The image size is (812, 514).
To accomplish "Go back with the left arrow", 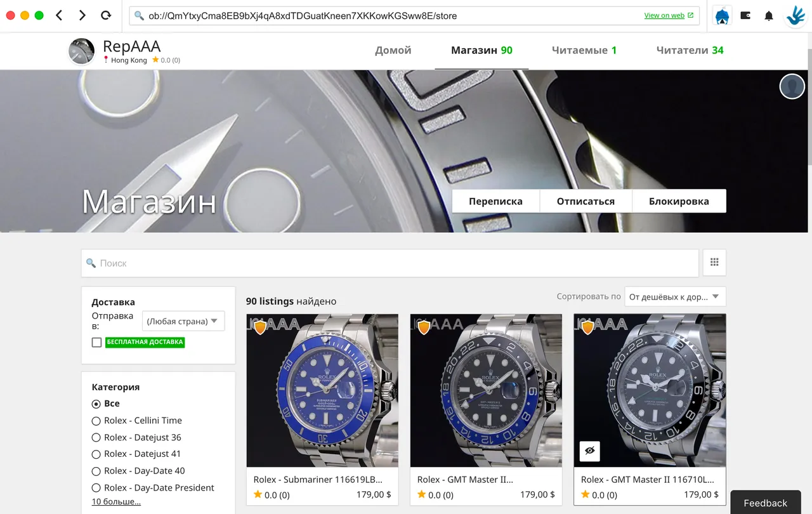I will (59, 15).
